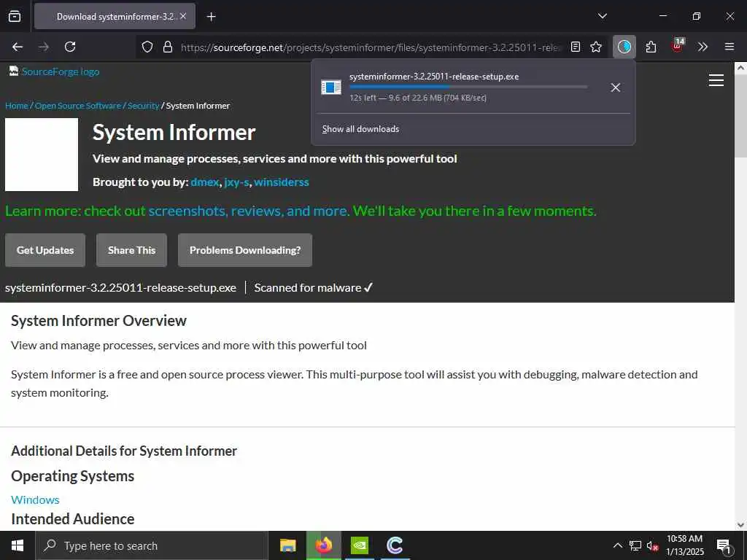Open the SourceForge hamburger menu

point(716,80)
